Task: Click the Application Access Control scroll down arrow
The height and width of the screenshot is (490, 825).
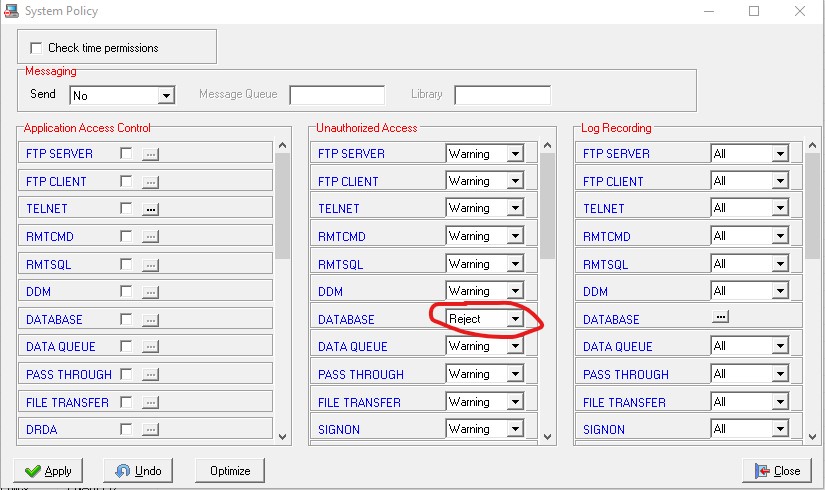Action: 282,437
